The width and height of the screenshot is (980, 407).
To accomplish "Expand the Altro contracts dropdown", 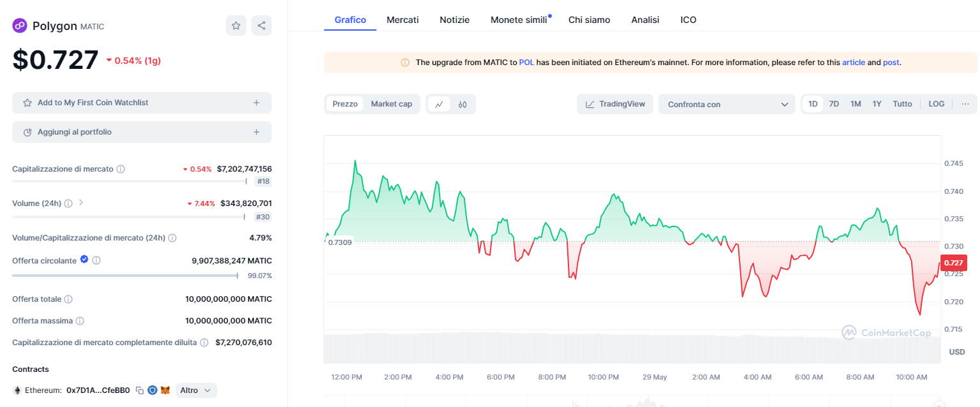I will click(196, 390).
